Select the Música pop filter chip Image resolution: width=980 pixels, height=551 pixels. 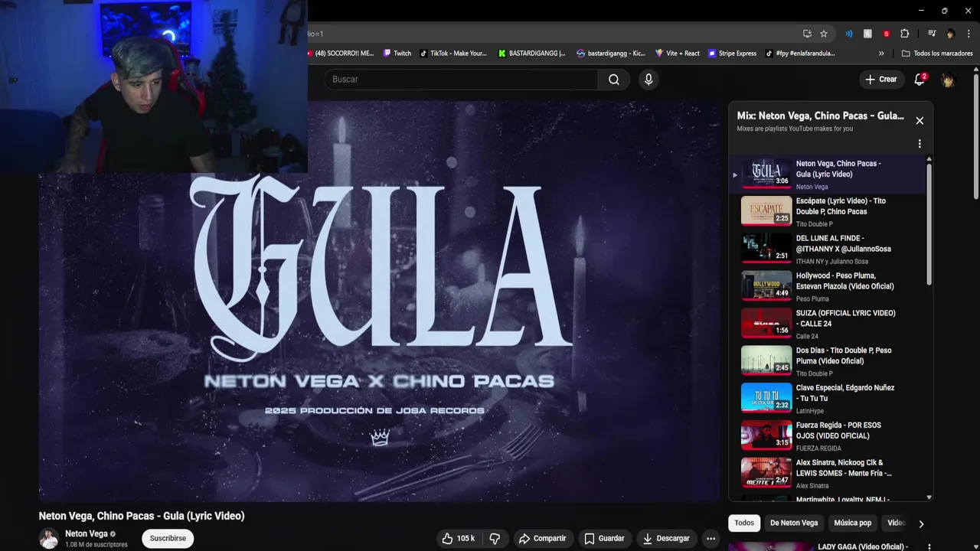pyautogui.click(x=853, y=523)
